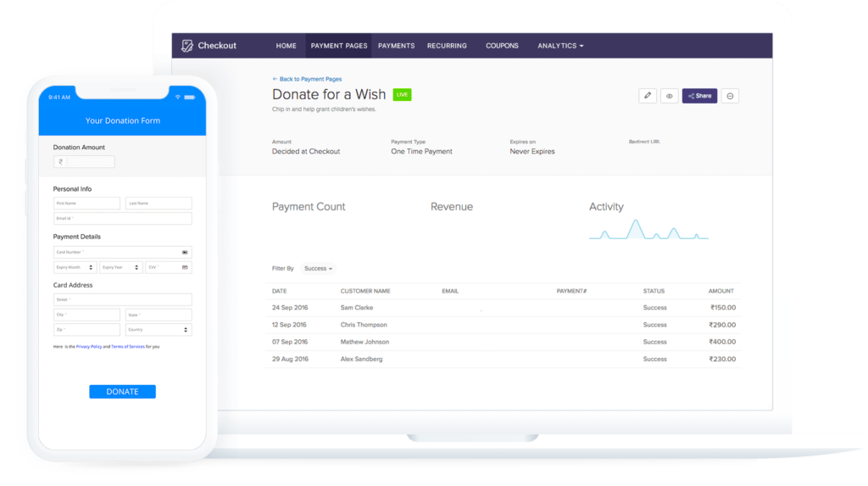This screenshot has width=868, height=486.
Task: Click the phone Wi-Fi status icon
Action: [178, 97]
